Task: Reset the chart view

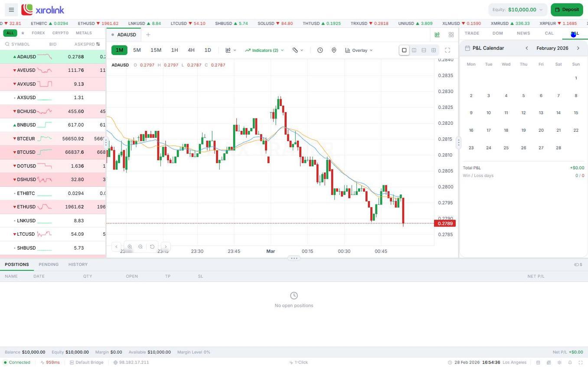Action: (x=152, y=247)
